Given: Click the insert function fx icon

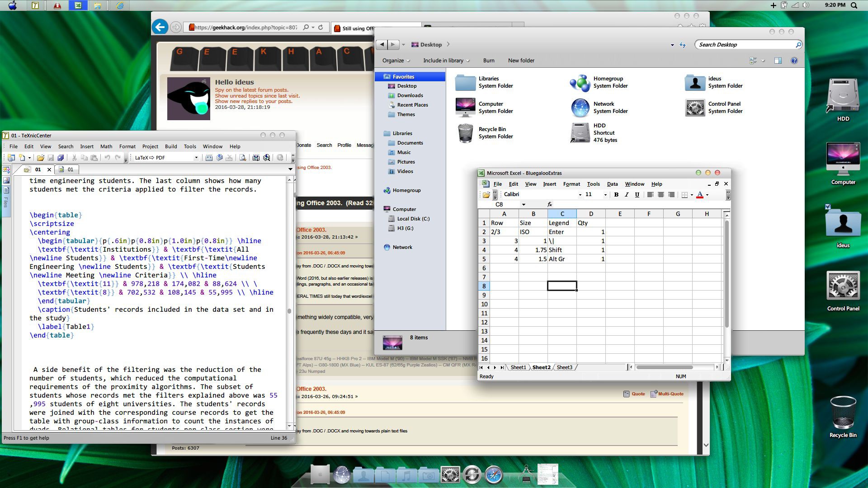Looking at the screenshot, I should (x=549, y=205).
